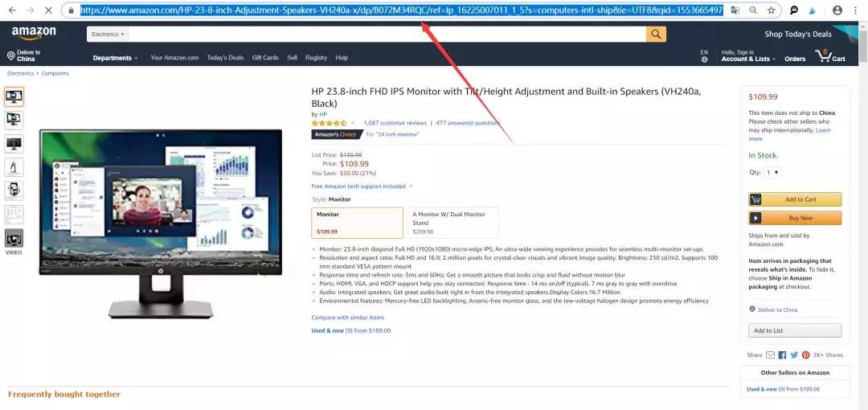Expand the Departments menu
868x410 pixels.
(115, 58)
